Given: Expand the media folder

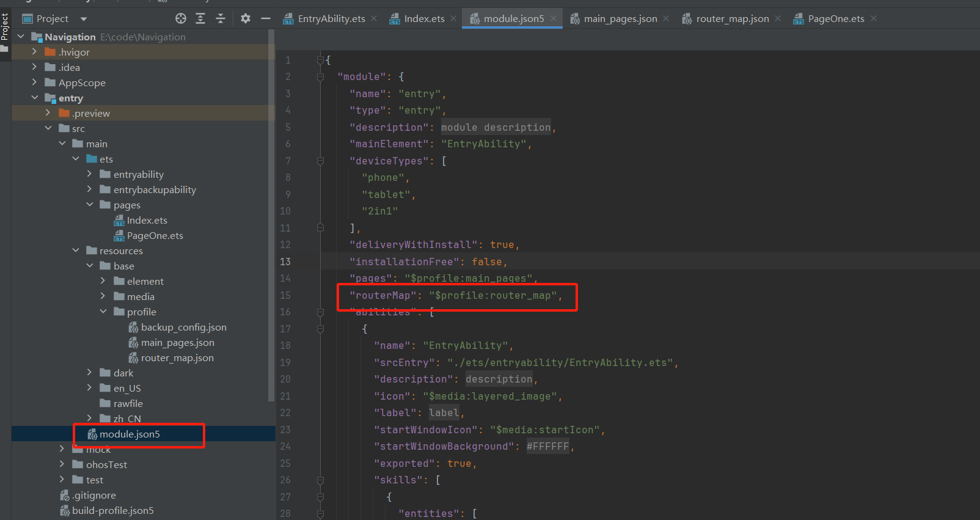Looking at the screenshot, I should [103, 296].
